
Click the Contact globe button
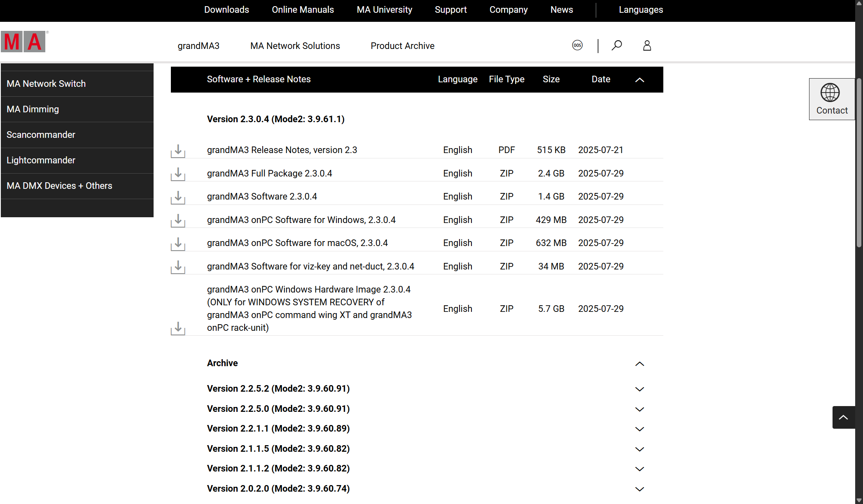point(831,99)
